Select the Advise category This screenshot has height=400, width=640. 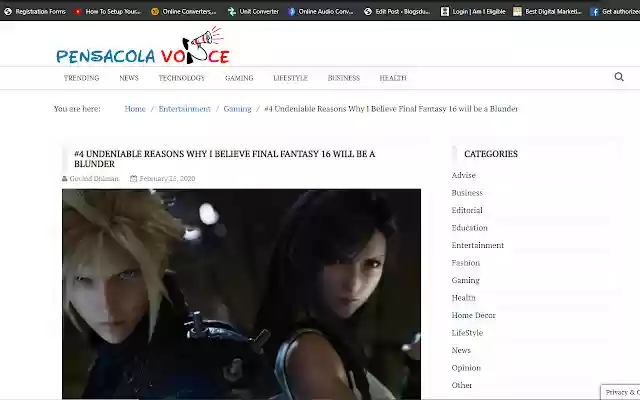(464, 175)
